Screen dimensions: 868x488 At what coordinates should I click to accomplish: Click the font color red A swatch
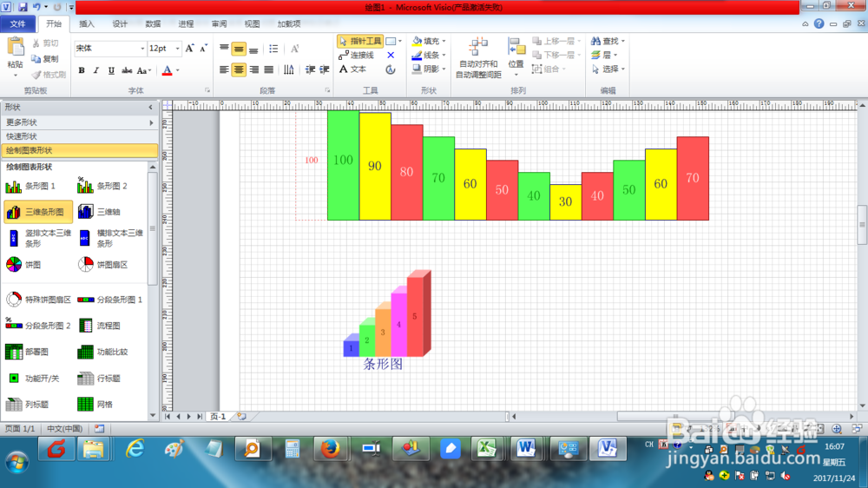(168, 70)
